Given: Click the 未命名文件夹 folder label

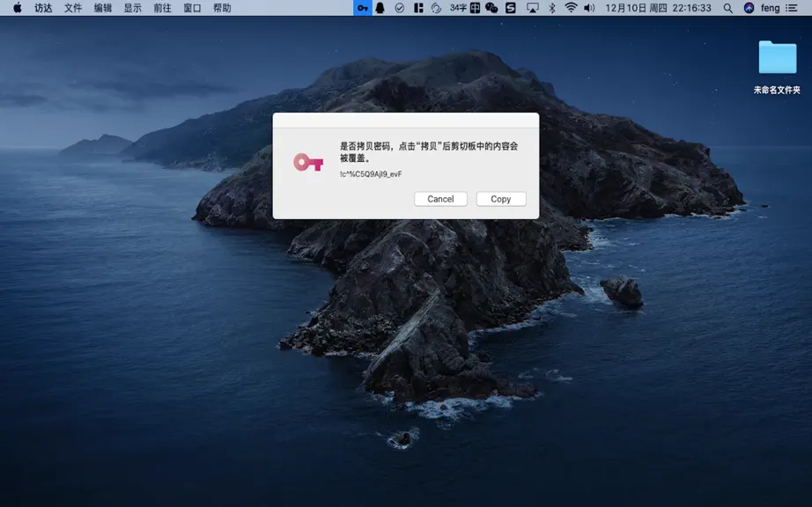Looking at the screenshot, I should (x=777, y=90).
